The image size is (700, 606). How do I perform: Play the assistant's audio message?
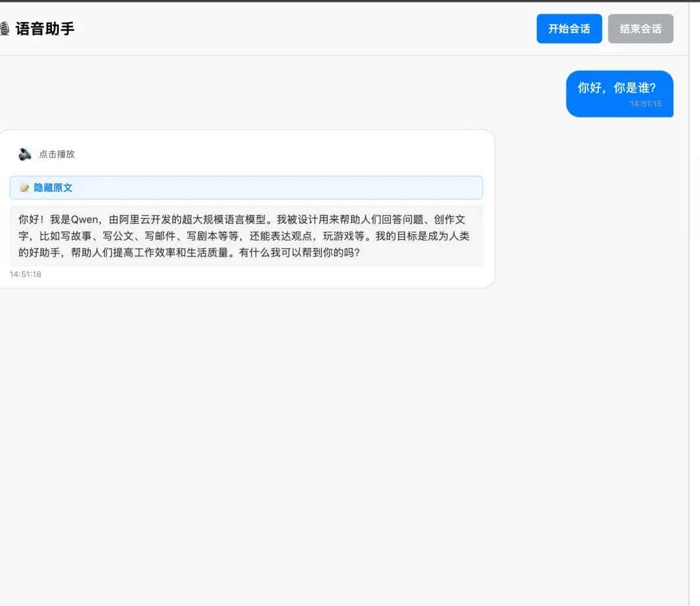coord(45,154)
